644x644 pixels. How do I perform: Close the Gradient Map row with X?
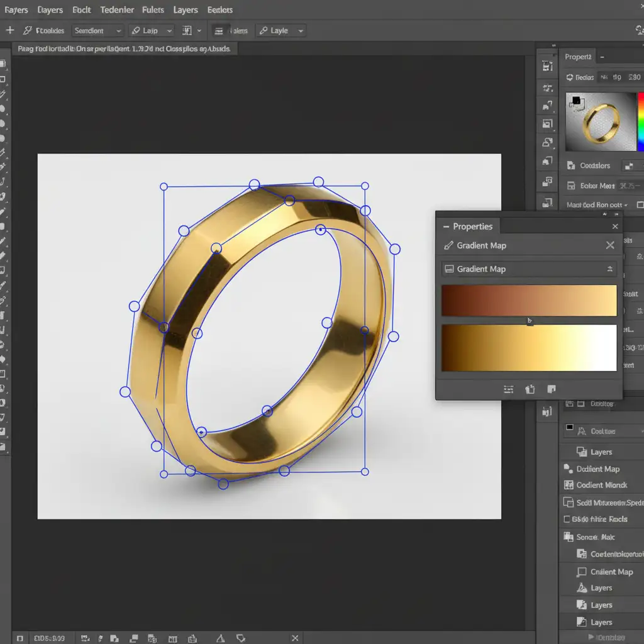[x=609, y=246]
